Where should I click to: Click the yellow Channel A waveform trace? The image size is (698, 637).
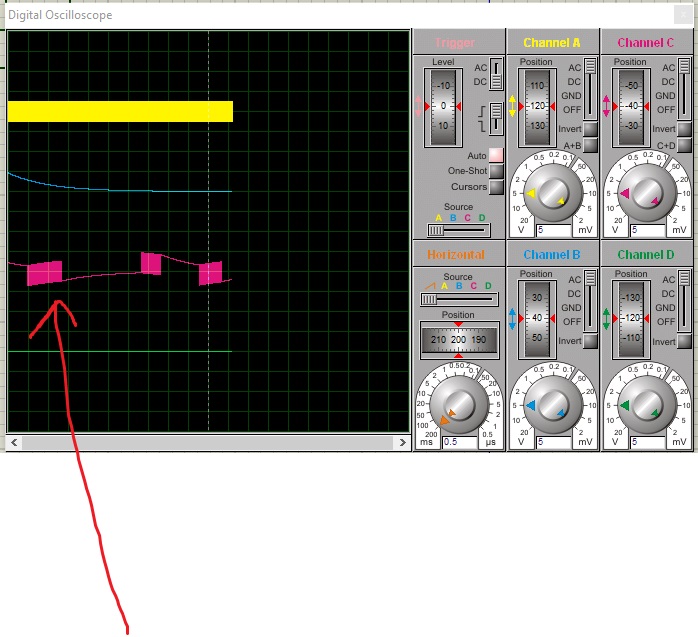(x=120, y=111)
